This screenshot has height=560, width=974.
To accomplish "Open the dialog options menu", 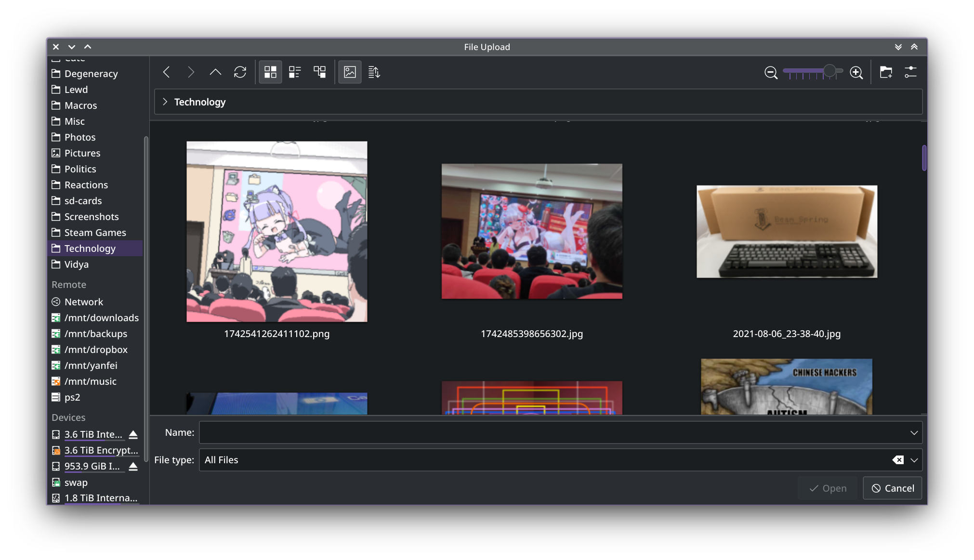I will pyautogui.click(x=910, y=72).
